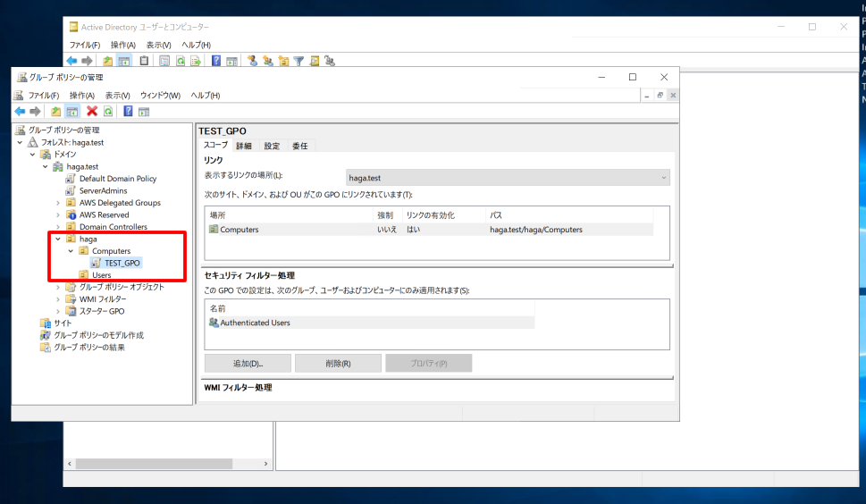Collapse the haga OU node

coord(58,239)
